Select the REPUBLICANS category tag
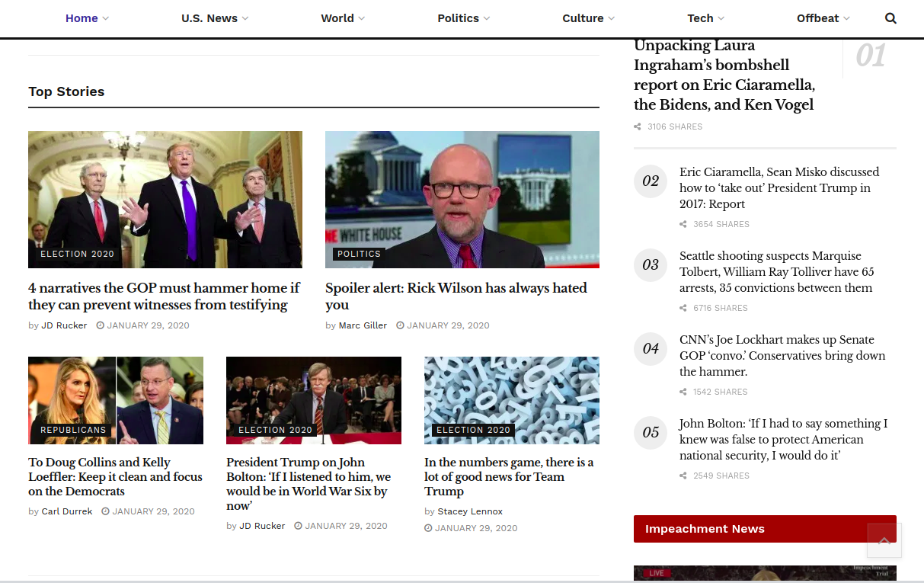 (x=73, y=430)
